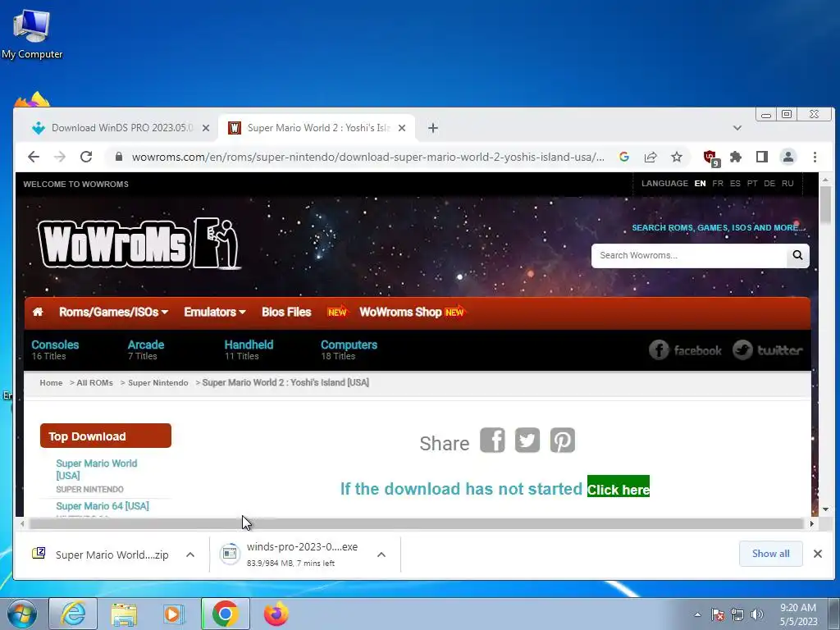Screen dimensions: 840x630
Task: Share on Facebook via share icon
Action: click(x=492, y=441)
